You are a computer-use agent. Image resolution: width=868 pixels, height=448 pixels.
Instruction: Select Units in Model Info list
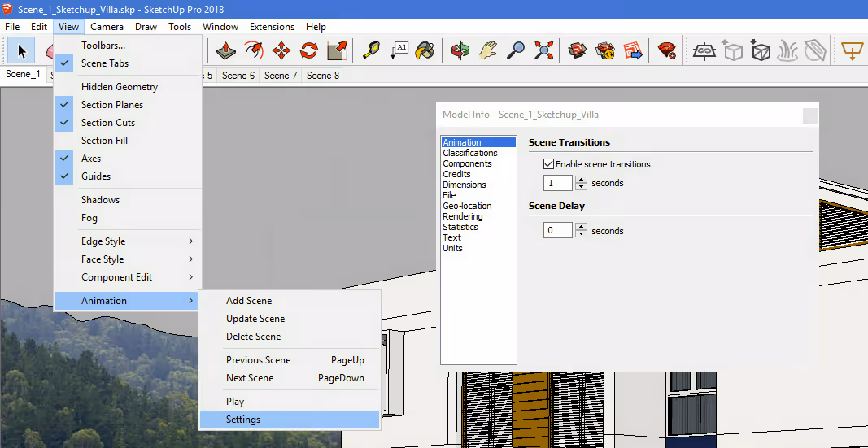click(x=478, y=248)
